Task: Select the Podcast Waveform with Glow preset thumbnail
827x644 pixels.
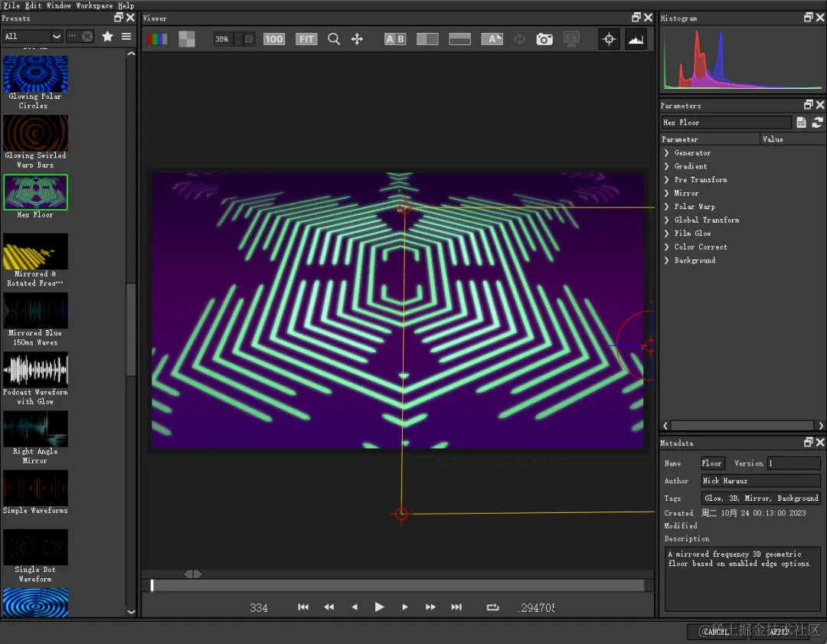Action: point(35,370)
